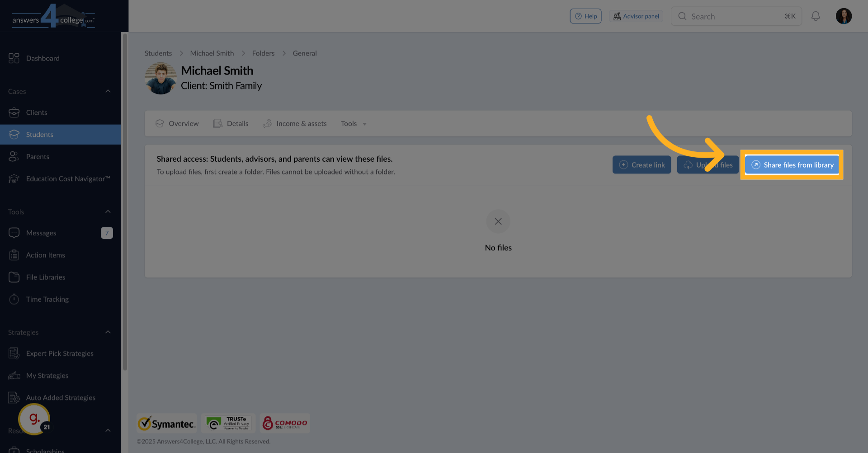
Task: Click the Income & assets hand icon
Action: tap(267, 123)
